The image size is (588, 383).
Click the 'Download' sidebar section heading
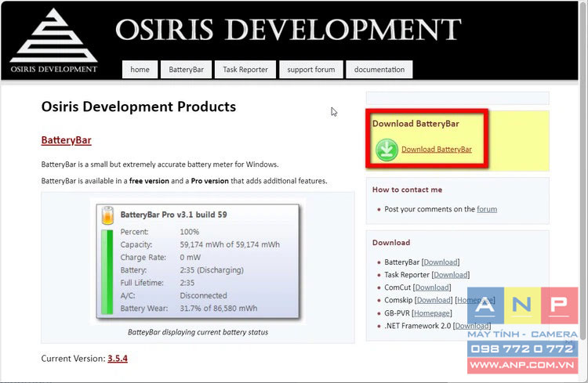pyautogui.click(x=391, y=243)
